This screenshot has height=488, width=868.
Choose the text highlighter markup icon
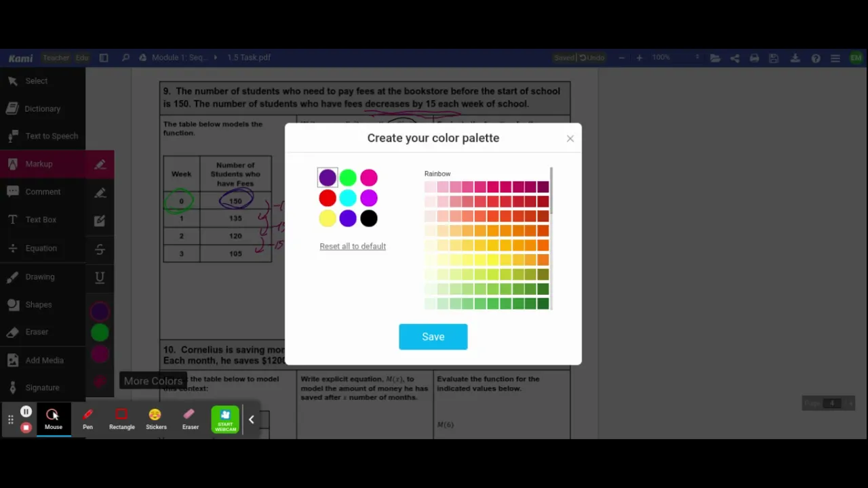(x=100, y=164)
